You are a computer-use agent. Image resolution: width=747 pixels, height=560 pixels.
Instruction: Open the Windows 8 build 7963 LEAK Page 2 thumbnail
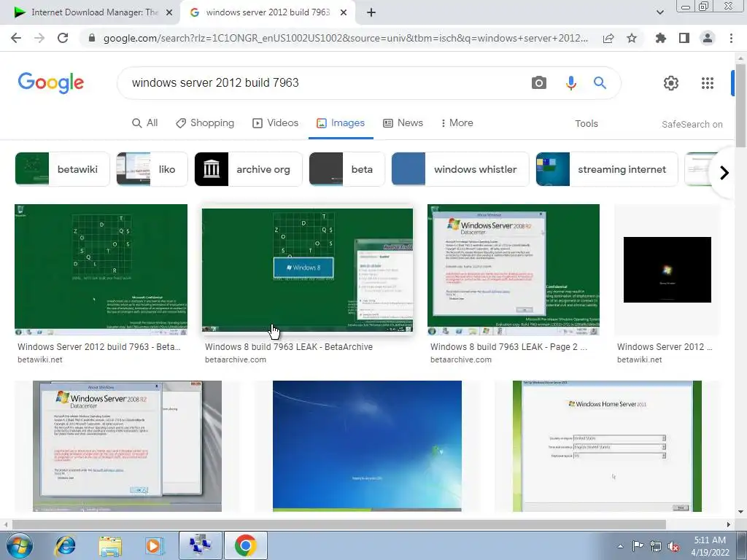514,270
